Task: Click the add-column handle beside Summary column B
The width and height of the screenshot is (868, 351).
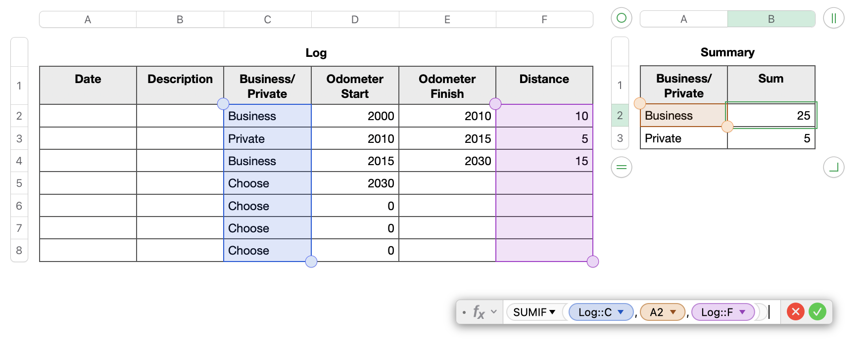Action: pos(833,18)
